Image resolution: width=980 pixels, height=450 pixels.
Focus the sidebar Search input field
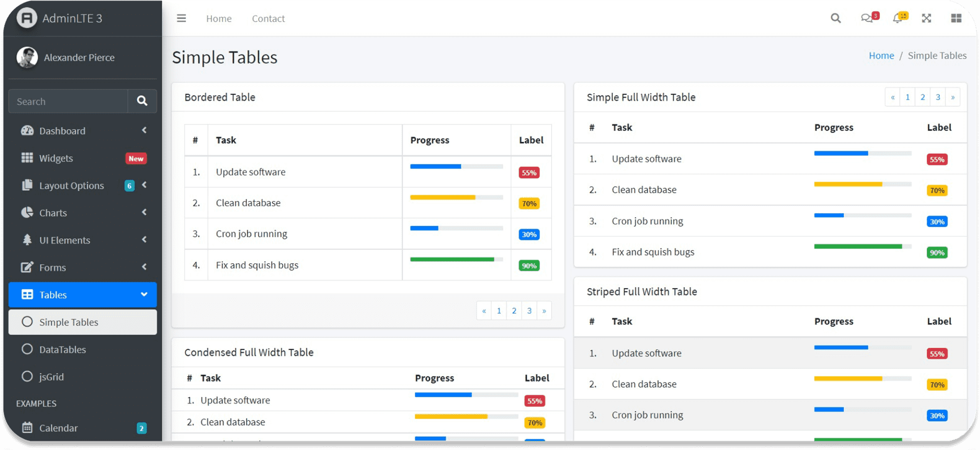[68, 102]
